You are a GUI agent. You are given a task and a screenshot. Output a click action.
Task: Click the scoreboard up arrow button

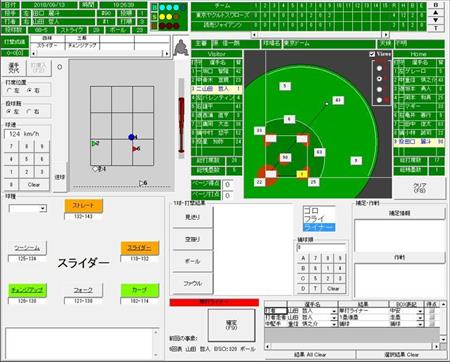[436, 13]
